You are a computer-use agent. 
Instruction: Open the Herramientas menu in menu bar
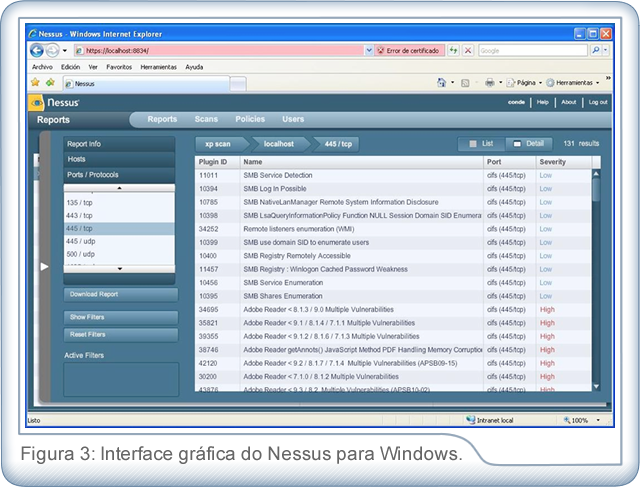(x=158, y=67)
